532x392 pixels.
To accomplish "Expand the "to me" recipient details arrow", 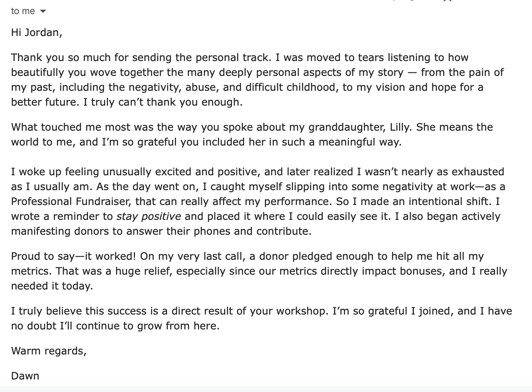I will point(43,11).
